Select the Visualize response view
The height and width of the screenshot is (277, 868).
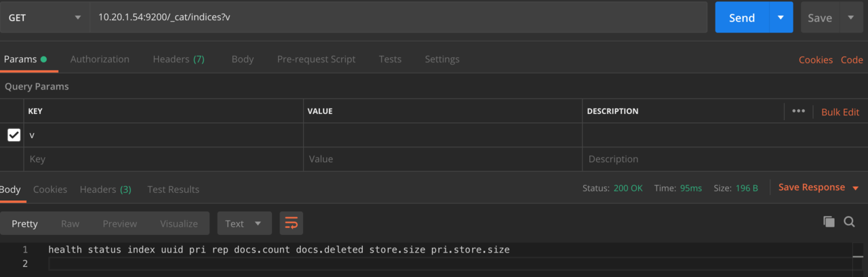pos(179,223)
